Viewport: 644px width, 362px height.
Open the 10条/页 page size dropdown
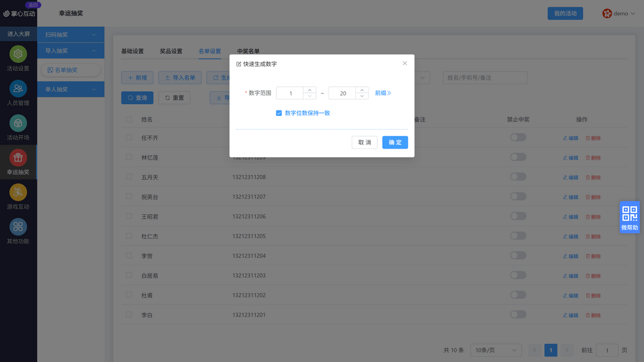tap(496, 350)
